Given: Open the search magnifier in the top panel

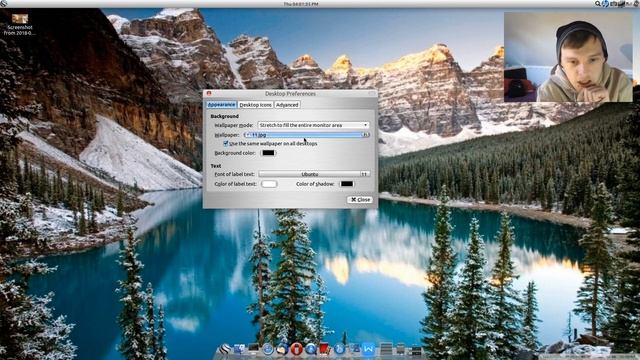Looking at the screenshot, I should tap(598, 4).
